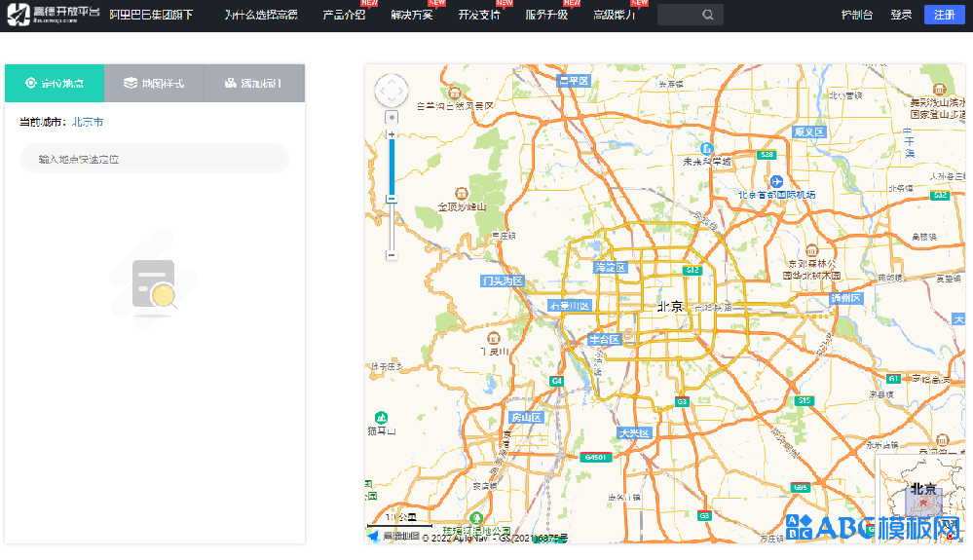Click the G4 highway shield

pos(556,381)
